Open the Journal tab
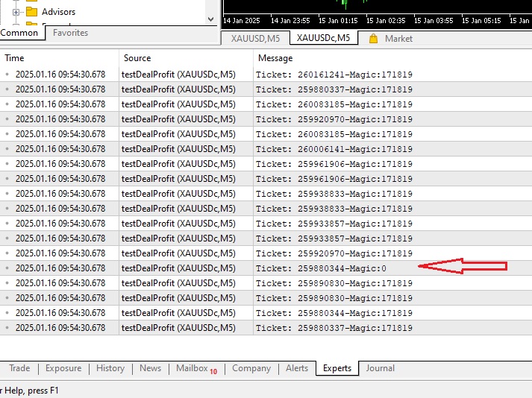Image resolution: width=532 pixels, height=398 pixels. click(380, 368)
